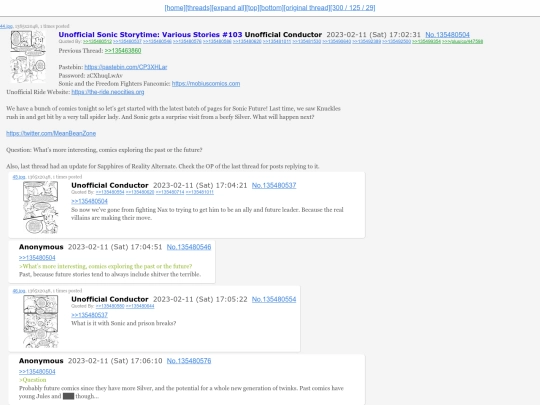Screen dimensions: 540x405
Task: Click greentext quote about past or future
Action: tap(106, 266)
